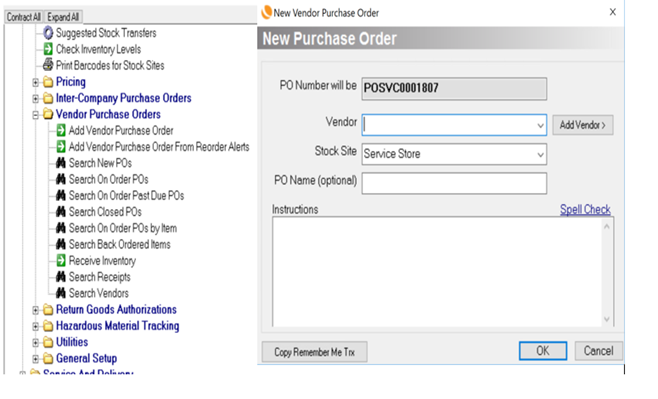This screenshot has height=399, width=658.
Task: Click the PO Name optional text field
Action: click(x=454, y=183)
